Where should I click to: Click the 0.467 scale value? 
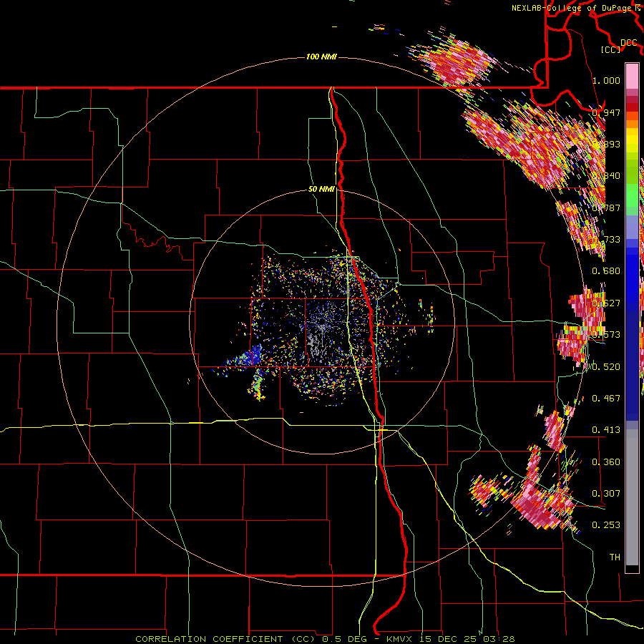606,399
